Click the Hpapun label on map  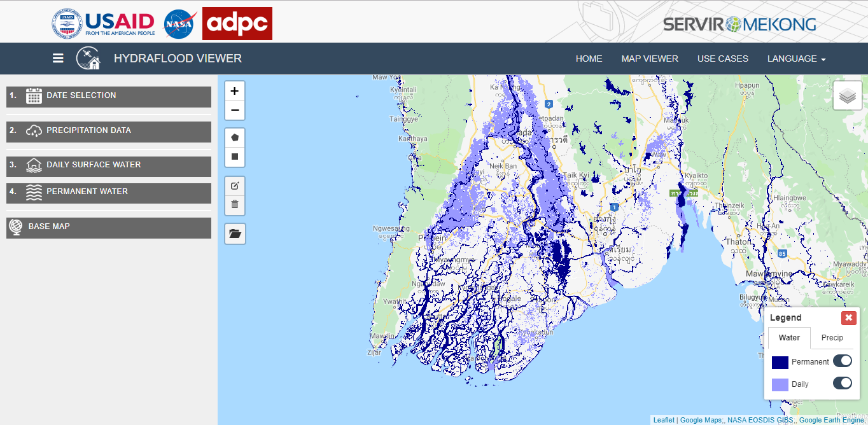pyautogui.click(x=747, y=85)
